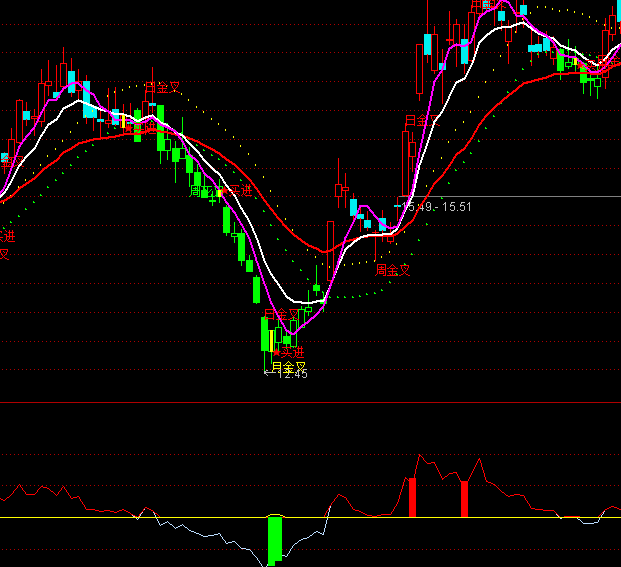The height and width of the screenshot is (567, 621).
Task: Click the red 周金叉 label below the trough
Action: 393,270
